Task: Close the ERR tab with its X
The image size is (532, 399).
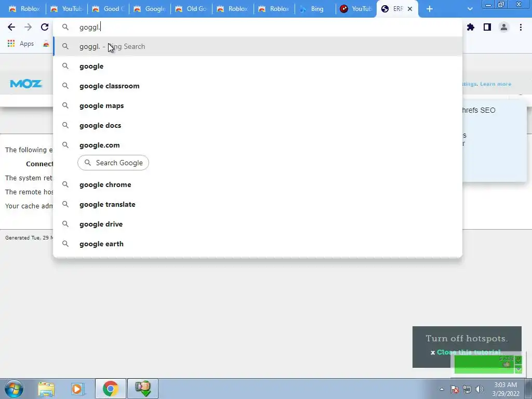Action: pyautogui.click(x=410, y=9)
